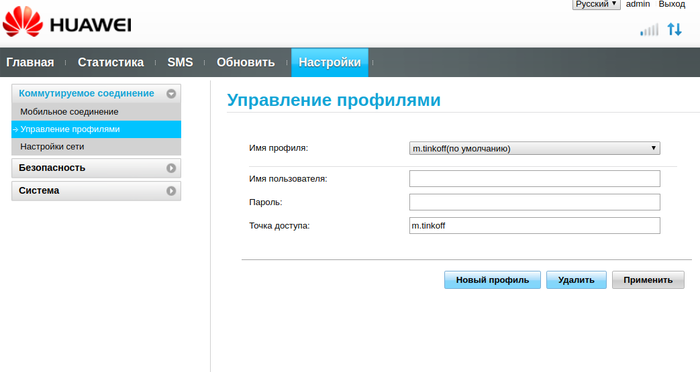The height and width of the screenshot is (372, 700).
Task: Click the Удалить button
Action: pyautogui.click(x=576, y=280)
